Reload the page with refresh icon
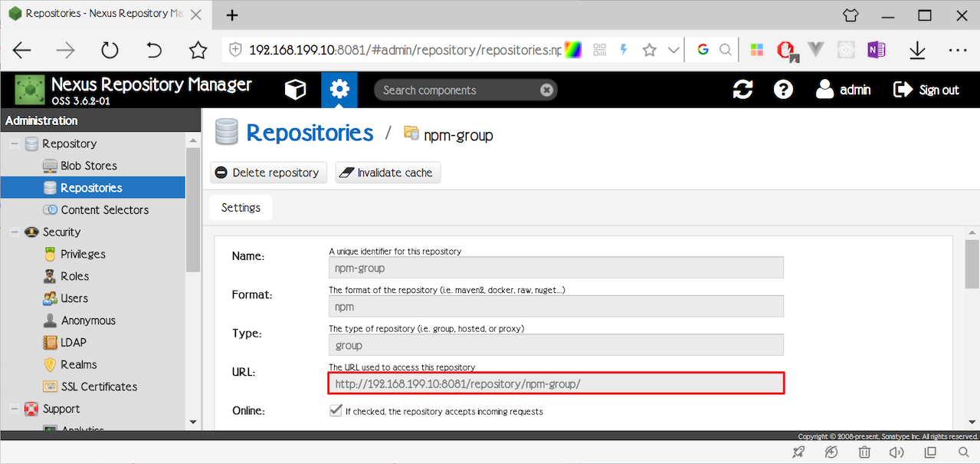The width and height of the screenshot is (980, 464). [x=110, y=51]
